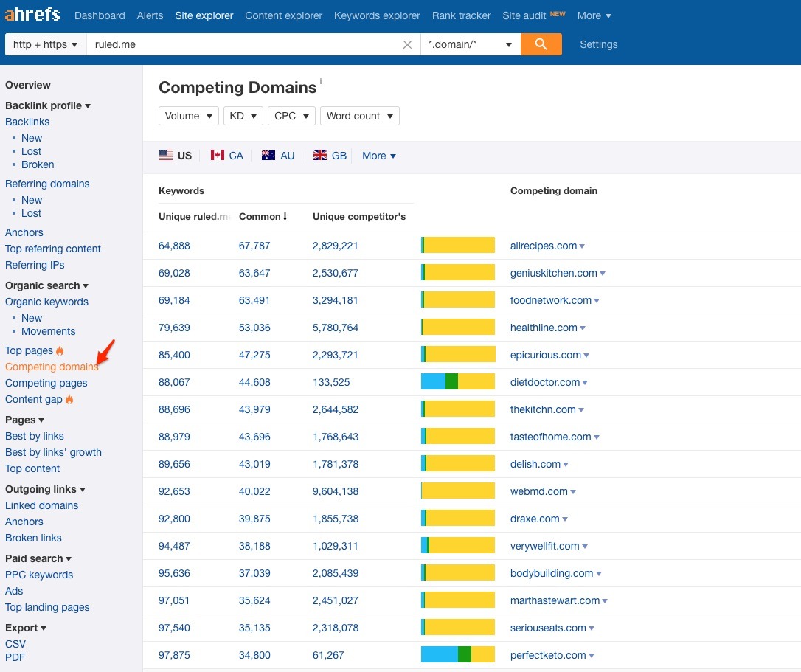This screenshot has height=672, width=801.
Task: Clear the URL field with the X icon
Action: pyautogui.click(x=407, y=44)
